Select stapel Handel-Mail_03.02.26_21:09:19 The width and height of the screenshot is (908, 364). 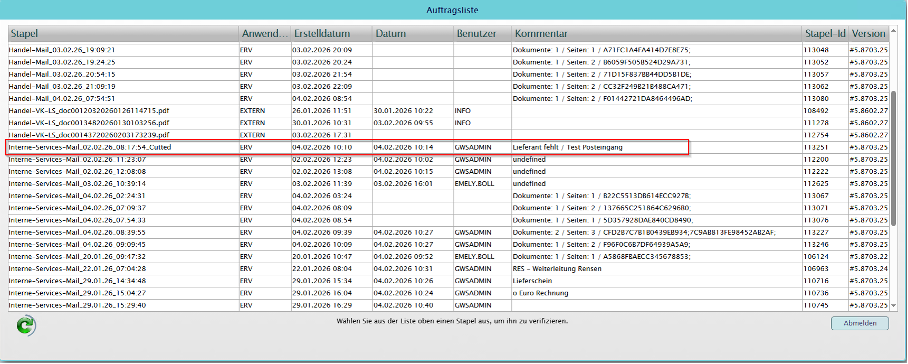pos(62,86)
